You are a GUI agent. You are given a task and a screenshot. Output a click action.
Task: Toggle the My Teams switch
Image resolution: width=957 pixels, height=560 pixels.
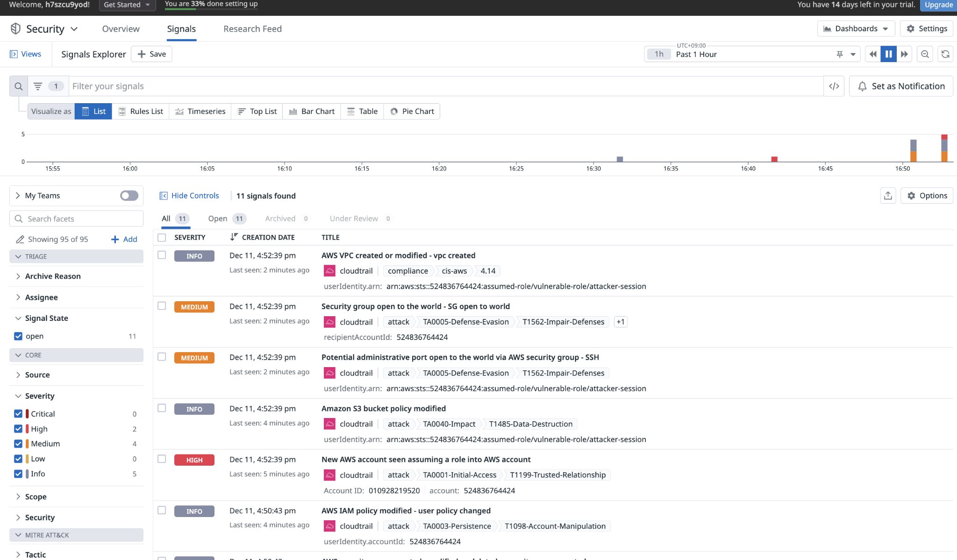tap(129, 195)
